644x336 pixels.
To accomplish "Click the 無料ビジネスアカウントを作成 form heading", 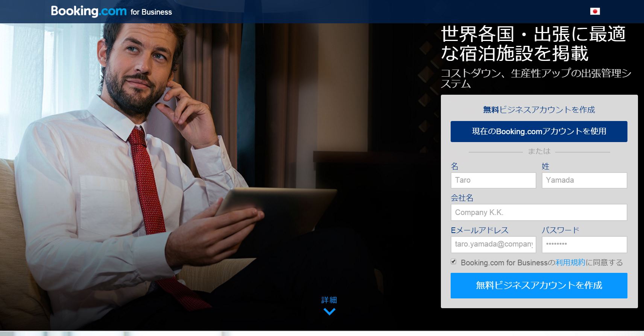I will (539, 110).
